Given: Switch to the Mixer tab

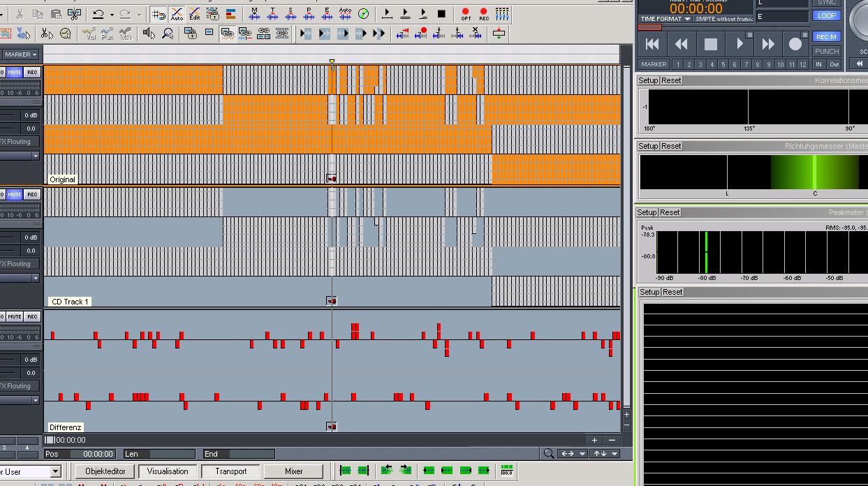Looking at the screenshot, I should click(x=294, y=471).
